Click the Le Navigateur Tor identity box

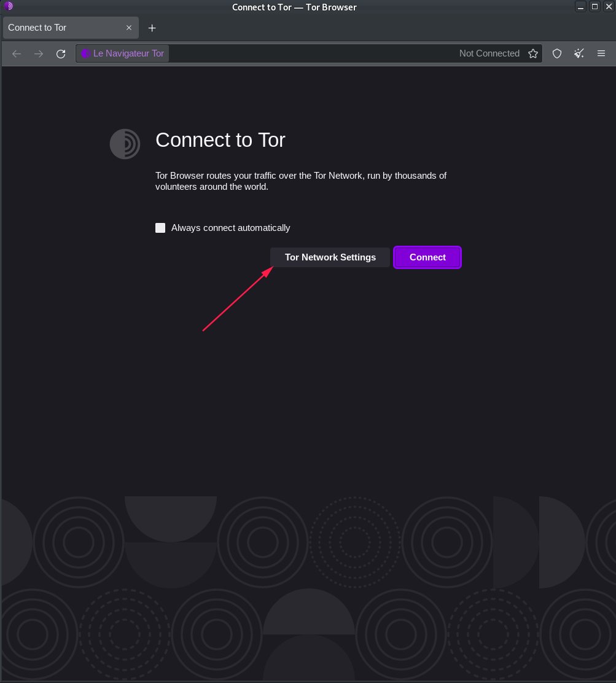click(x=123, y=53)
